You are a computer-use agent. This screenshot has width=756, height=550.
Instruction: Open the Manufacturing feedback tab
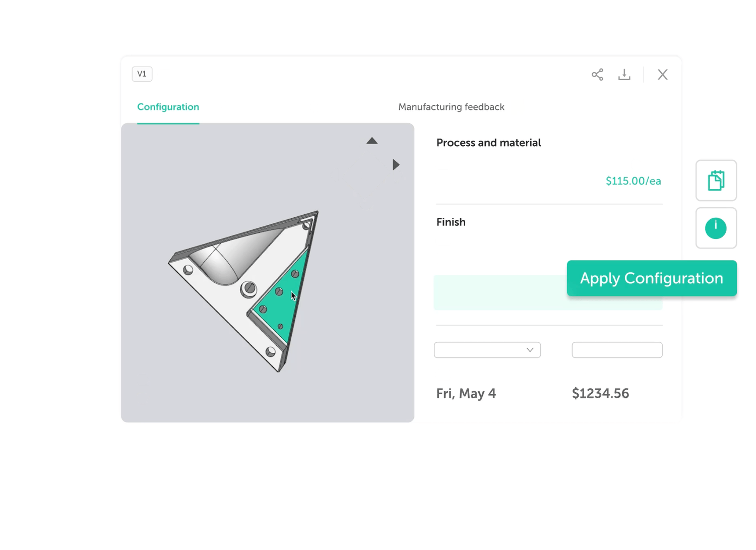[x=451, y=107]
